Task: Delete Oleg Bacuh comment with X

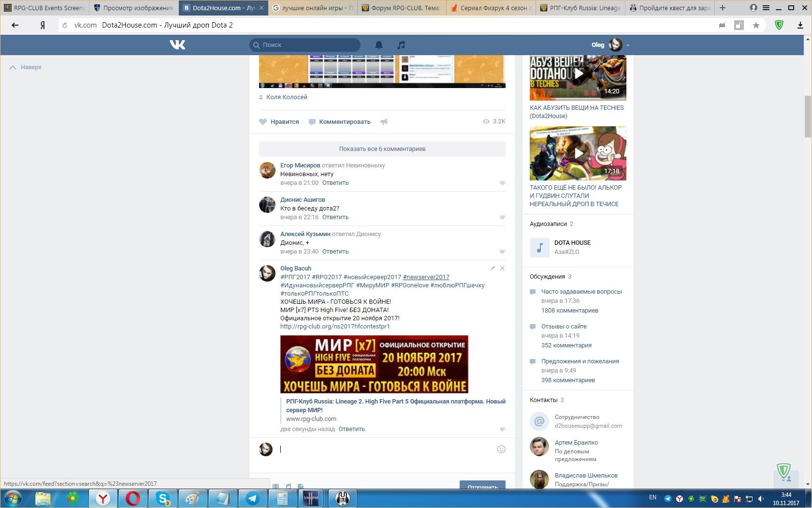Action: point(502,268)
